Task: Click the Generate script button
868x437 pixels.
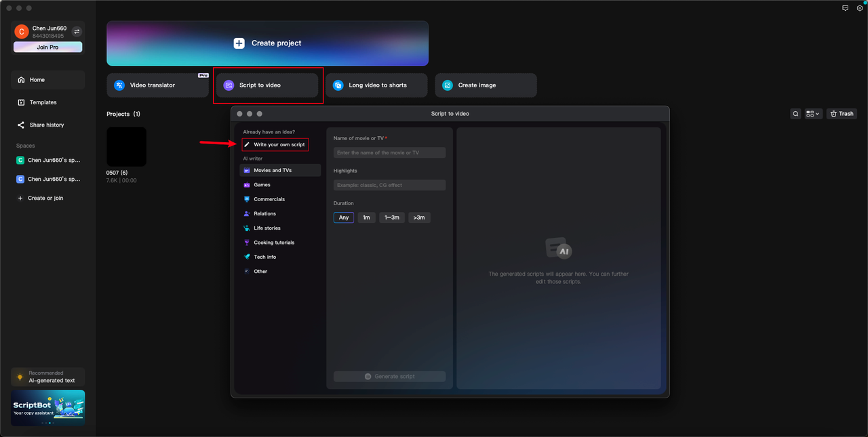Action: point(389,377)
